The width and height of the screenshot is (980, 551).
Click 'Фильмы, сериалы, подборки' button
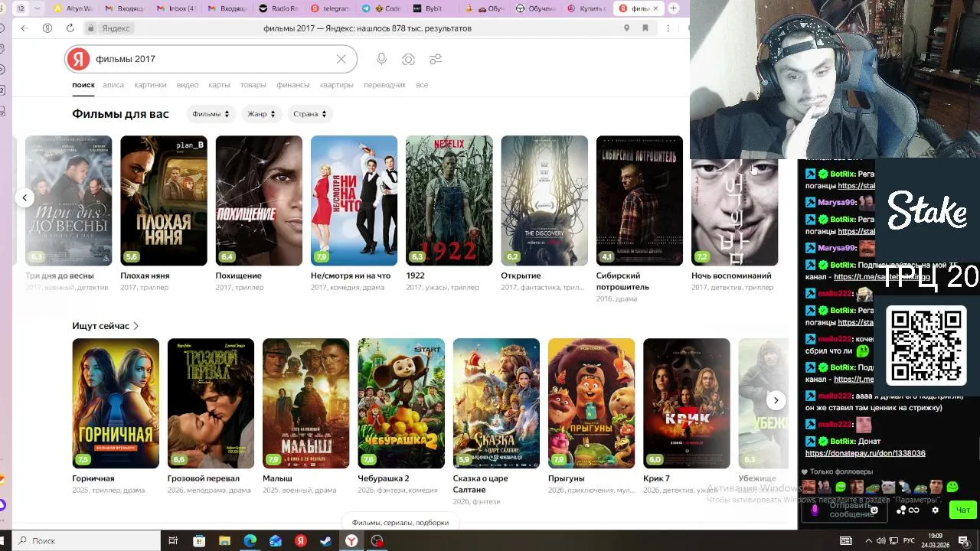click(x=400, y=523)
